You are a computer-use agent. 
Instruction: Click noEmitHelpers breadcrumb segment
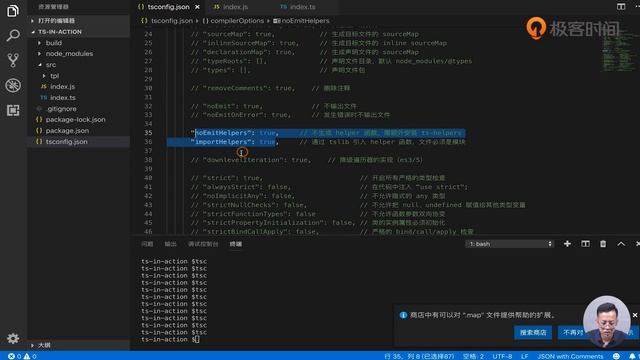[x=305, y=20]
